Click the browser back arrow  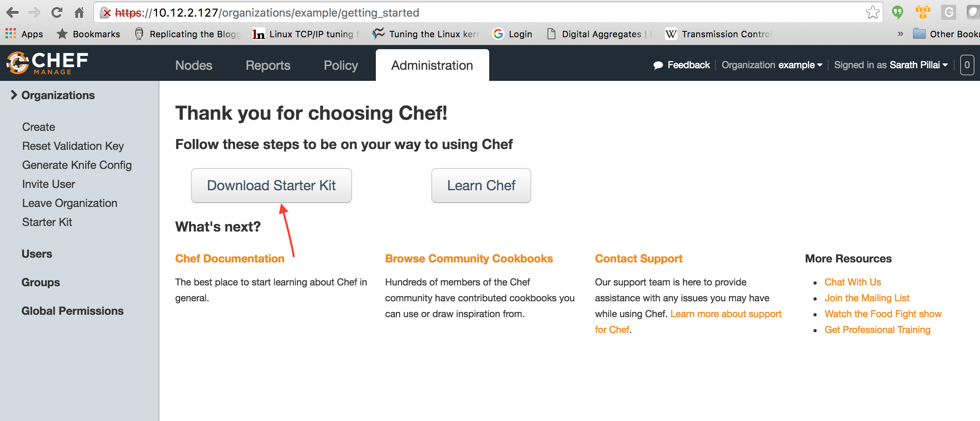pos(13,13)
